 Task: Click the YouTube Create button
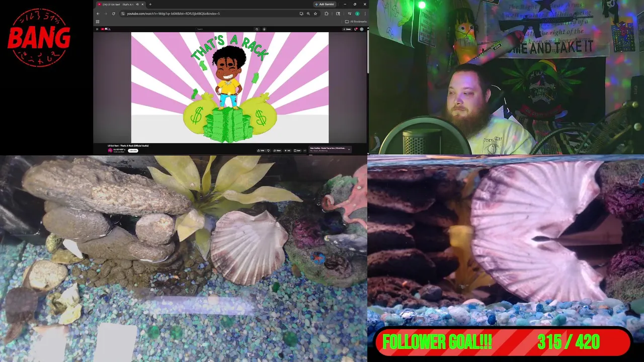[347, 29]
